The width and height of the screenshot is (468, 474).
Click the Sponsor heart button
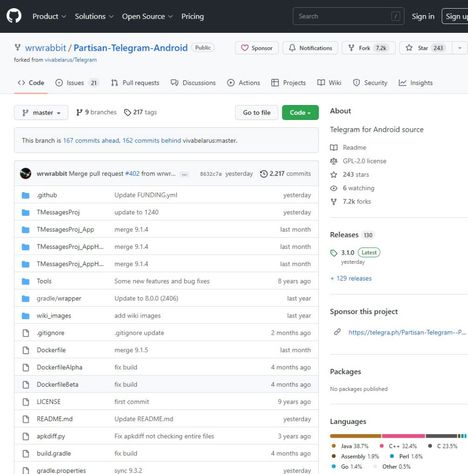[x=256, y=48]
